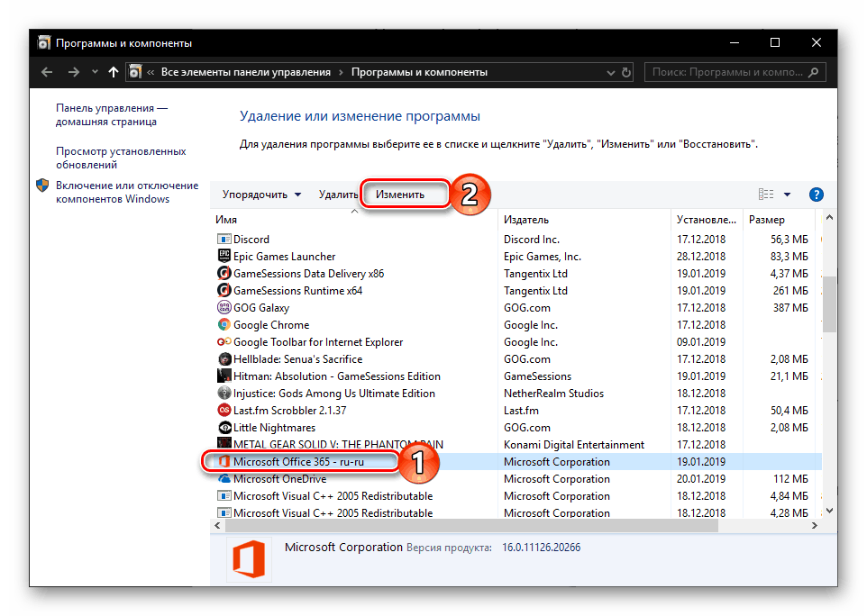Go up one folder level arrow
This screenshot has height=616, width=867.
114,72
